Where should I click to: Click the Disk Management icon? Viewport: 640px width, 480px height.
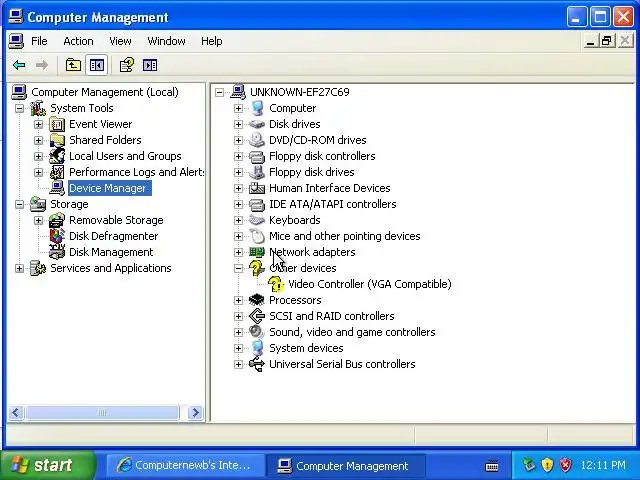(57, 252)
